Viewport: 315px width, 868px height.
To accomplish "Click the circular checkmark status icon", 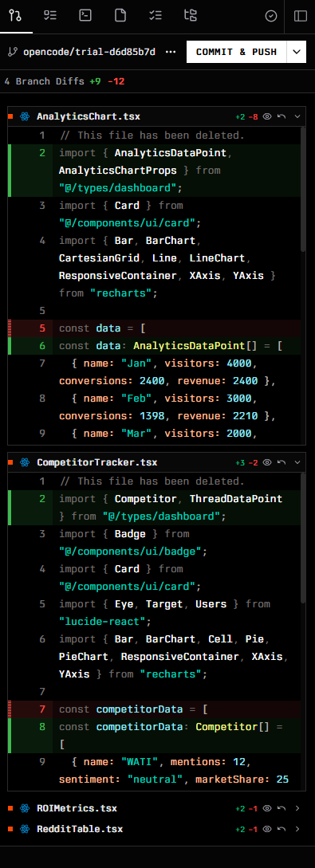I will [x=271, y=16].
